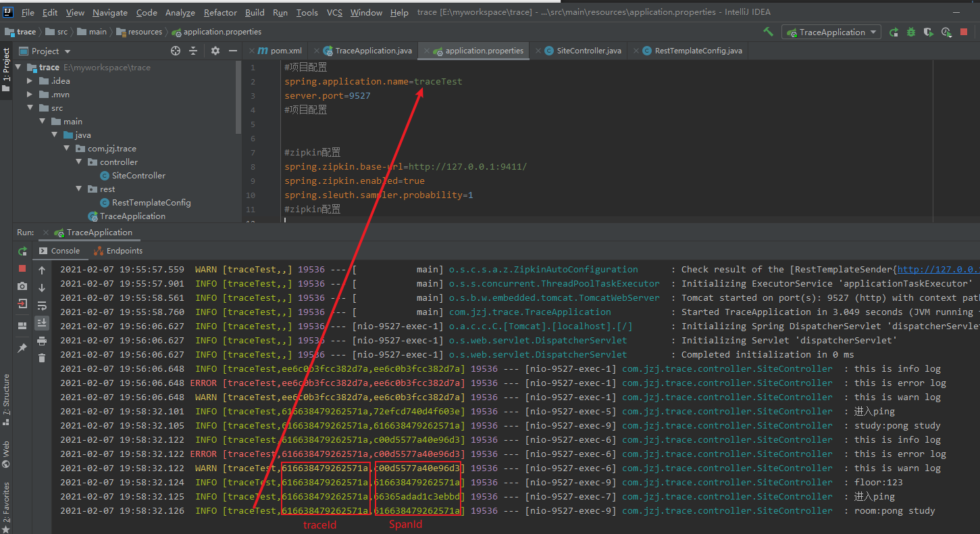This screenshot has width=980, height=534.
Task: Switch to the RestTemplateConfig.java tab
Action: click(x=692, y=51)
